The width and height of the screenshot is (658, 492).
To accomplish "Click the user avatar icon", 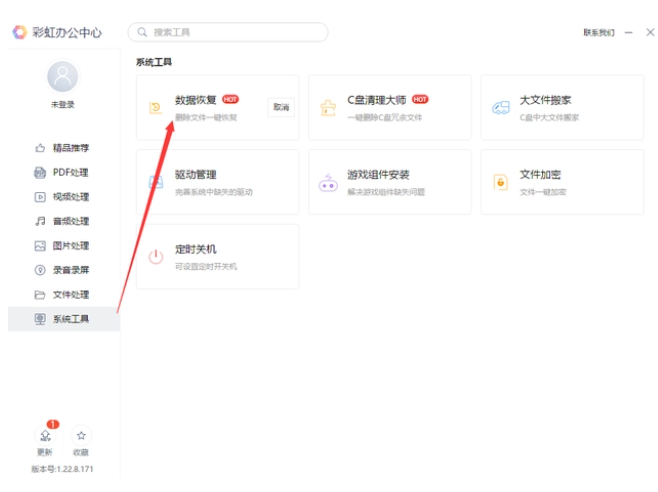I will point(63,77).
